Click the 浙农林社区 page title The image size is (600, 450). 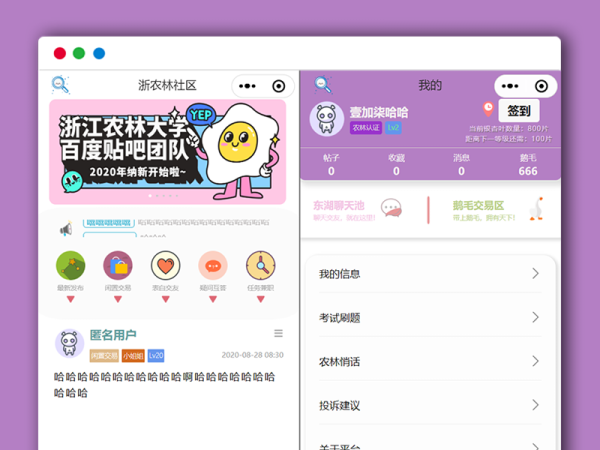167,85
